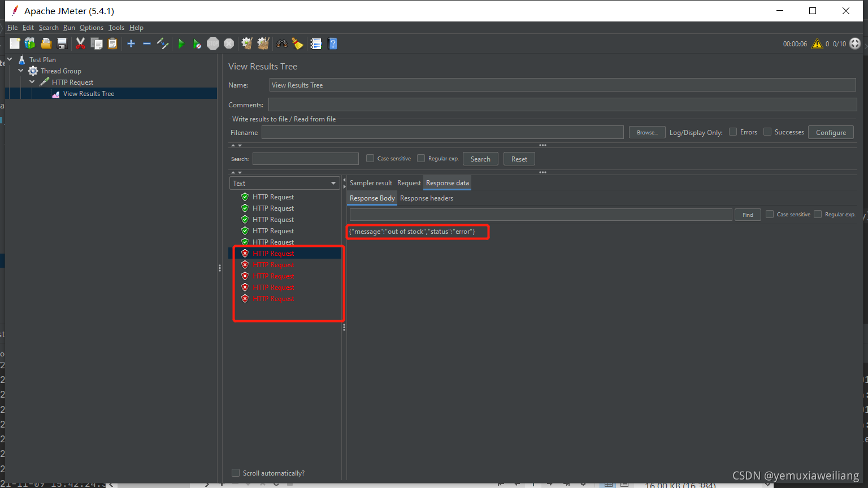
Task: Open the Options menu
Action: (x=92, y=28)
